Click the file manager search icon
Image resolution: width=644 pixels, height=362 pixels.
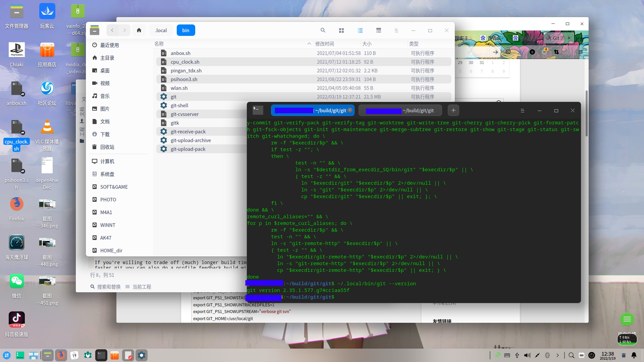tap(323, 31)
